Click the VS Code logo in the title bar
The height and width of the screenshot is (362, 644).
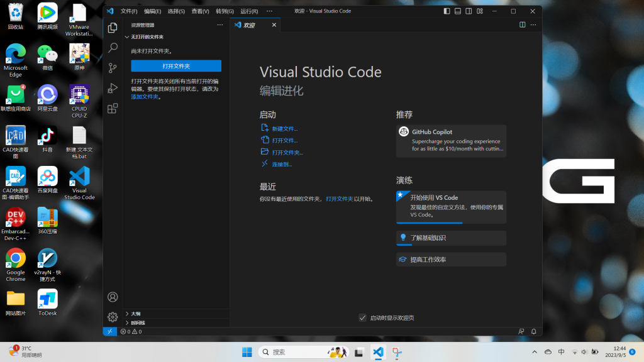[110, 11]
